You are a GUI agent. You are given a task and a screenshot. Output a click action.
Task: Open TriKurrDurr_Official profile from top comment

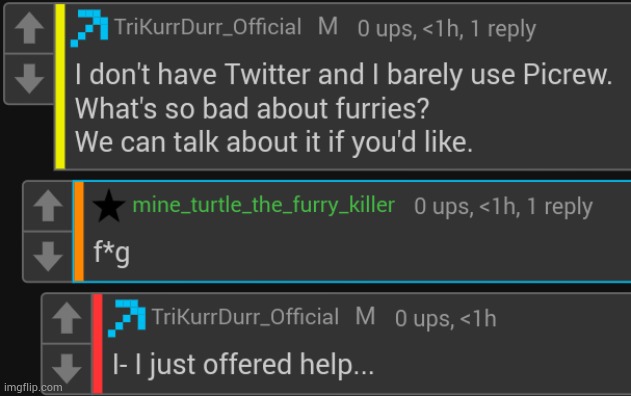pos(208,27)
